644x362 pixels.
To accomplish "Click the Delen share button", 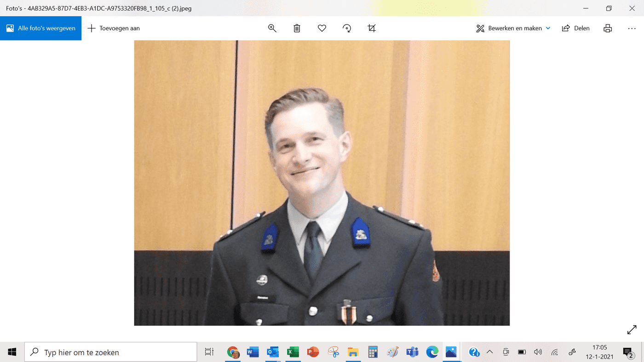I will click(576, 28).
